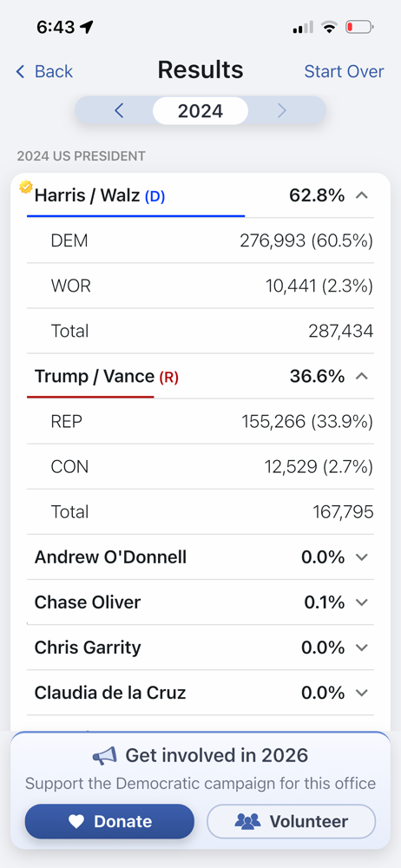The height and width of the screenshot is (868, 401).
Task: Collapse the Harris / Walz results
Action: click(x=362, y=195)
